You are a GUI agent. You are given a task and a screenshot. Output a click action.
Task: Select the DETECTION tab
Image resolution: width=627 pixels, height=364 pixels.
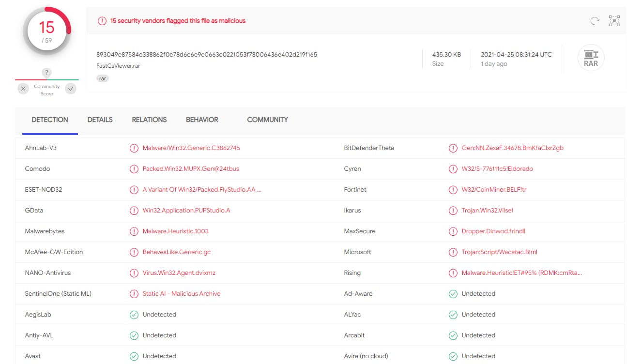tap(50, 120)
